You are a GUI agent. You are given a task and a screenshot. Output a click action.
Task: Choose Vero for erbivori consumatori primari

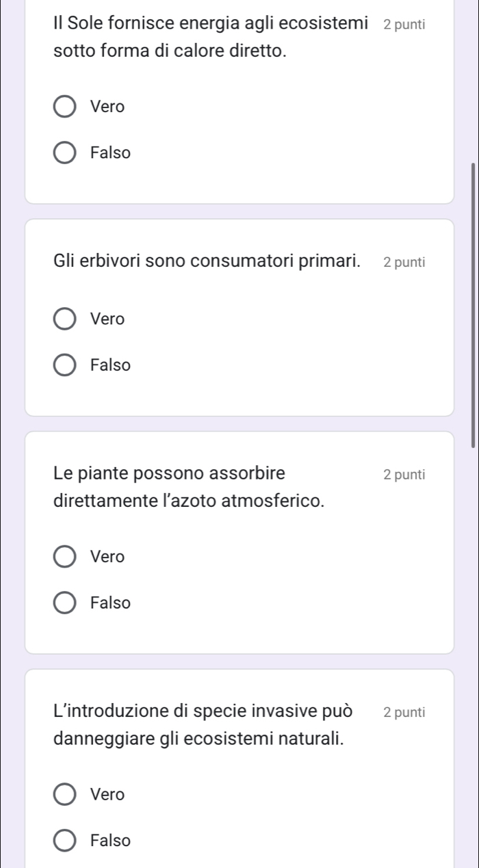tap(65, 319)
